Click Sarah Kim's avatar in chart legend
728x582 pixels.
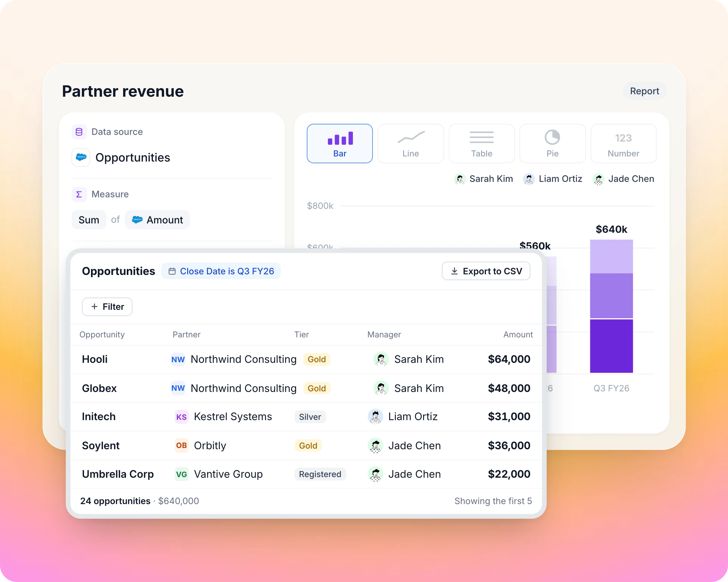click(460, 179)
